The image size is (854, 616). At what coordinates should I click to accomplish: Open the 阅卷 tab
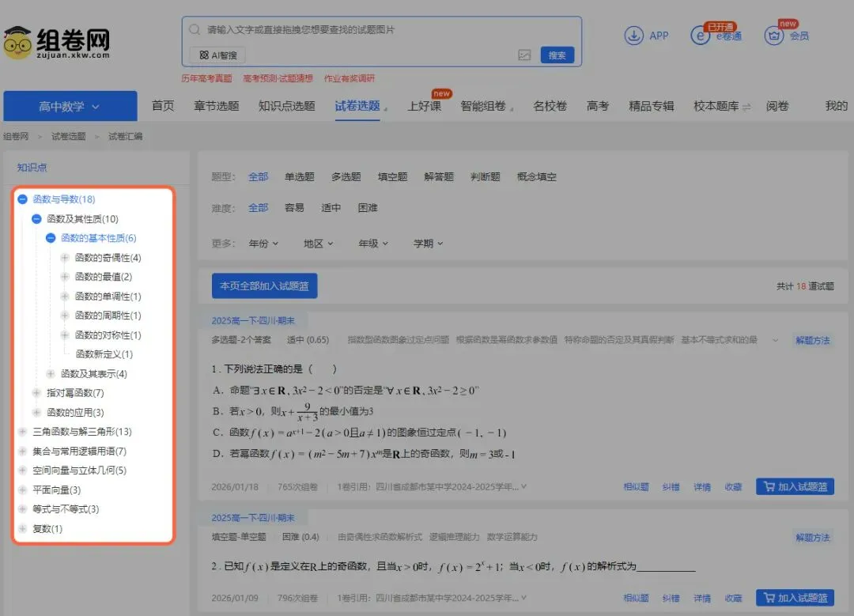(777, 106)
